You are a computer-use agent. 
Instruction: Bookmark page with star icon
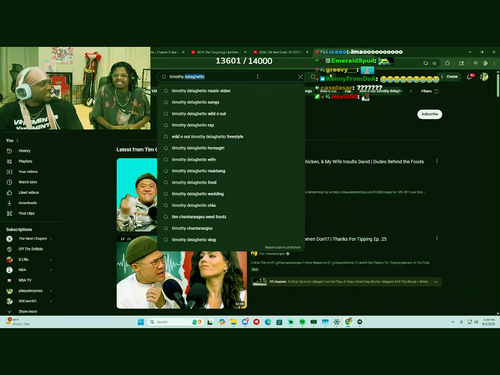click(x=434, y=63)
